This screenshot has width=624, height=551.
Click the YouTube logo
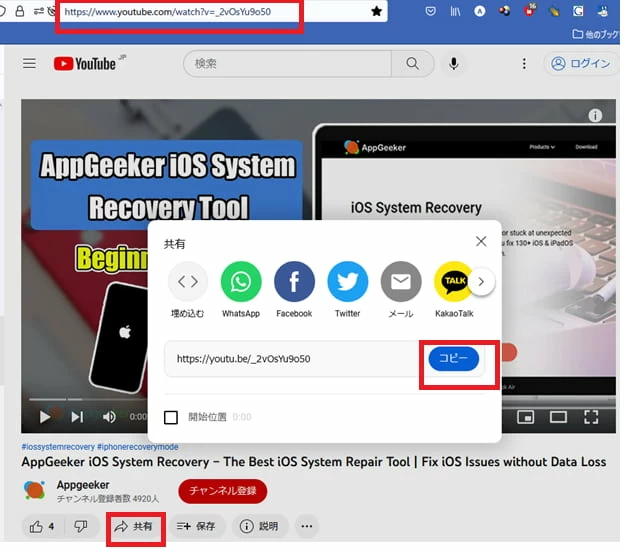(x=85, y=64)
